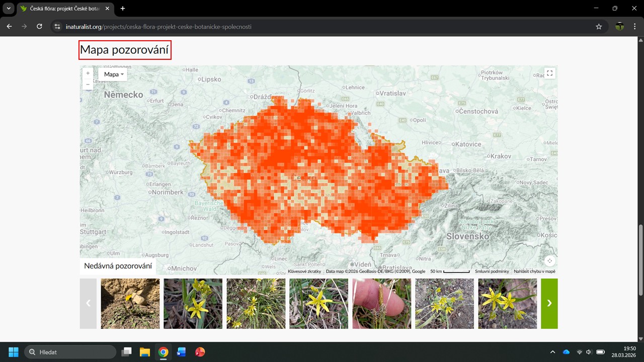The height and width of the screenshot is (362, 644).
Task: Show next recent observations with green arrow
Action: click(549, 303)
